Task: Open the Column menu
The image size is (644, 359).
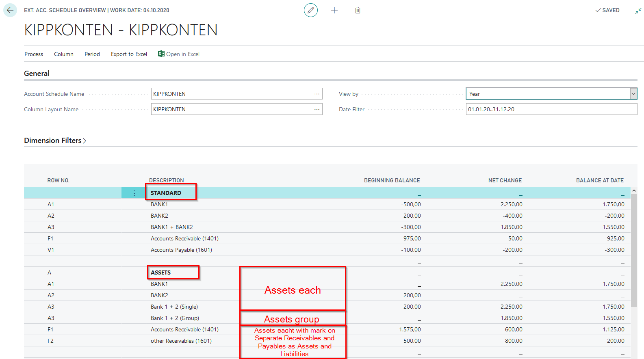Action: (x=64, y=54)
